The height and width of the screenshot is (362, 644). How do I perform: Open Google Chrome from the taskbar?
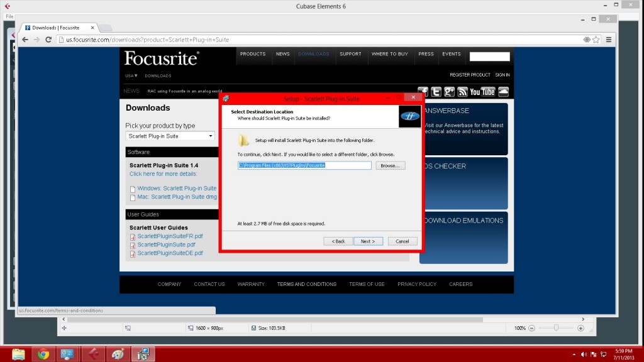click(x=43, y=354)
